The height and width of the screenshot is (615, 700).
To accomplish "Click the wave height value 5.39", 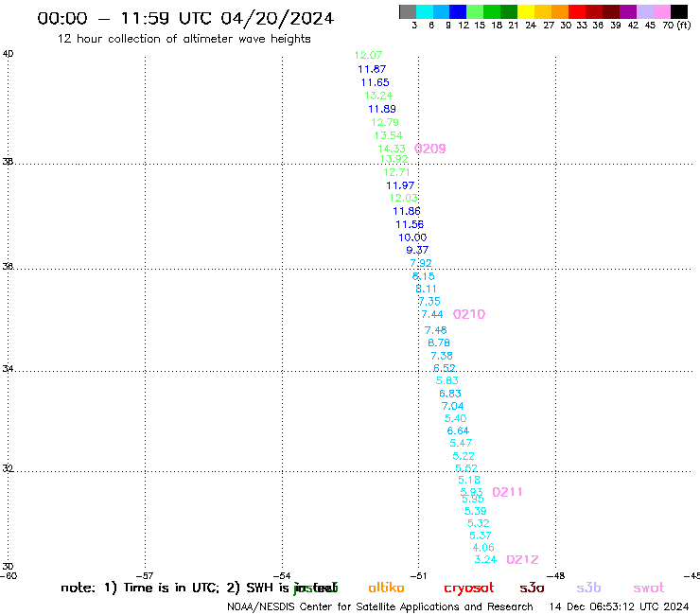I will 476,511.
